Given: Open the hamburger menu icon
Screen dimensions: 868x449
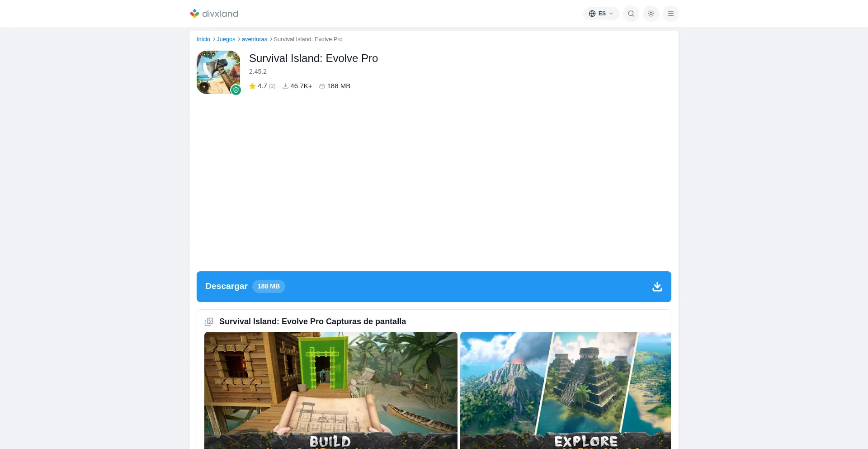Looking at the screenshot, I should pyautogui.click(x=671, y=14).
